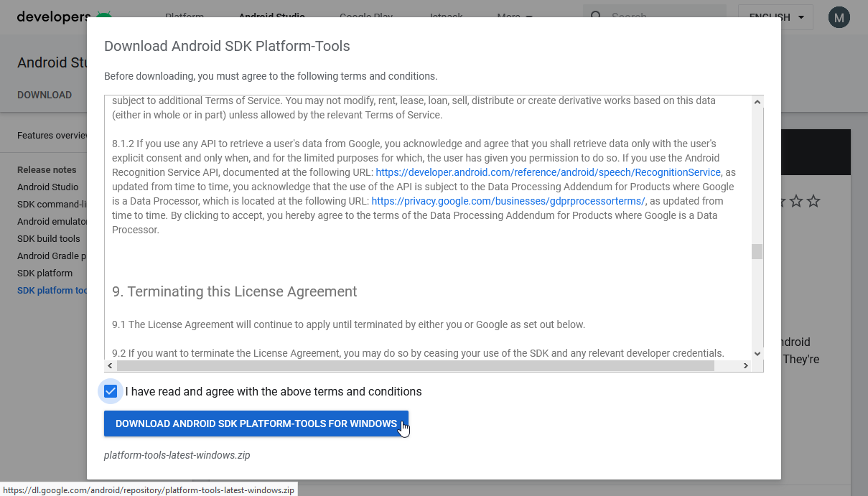Click the heading 9. Terminating this License Agreement
Viewport: 868px width, 496px height.
click(x=235, y=291)
